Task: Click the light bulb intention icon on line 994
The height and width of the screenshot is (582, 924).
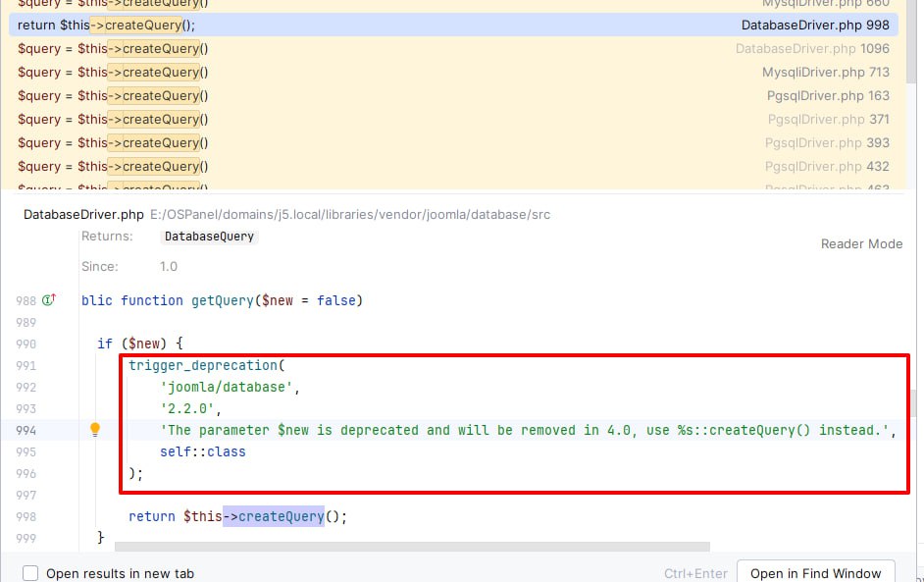Action: coord(95,430)
